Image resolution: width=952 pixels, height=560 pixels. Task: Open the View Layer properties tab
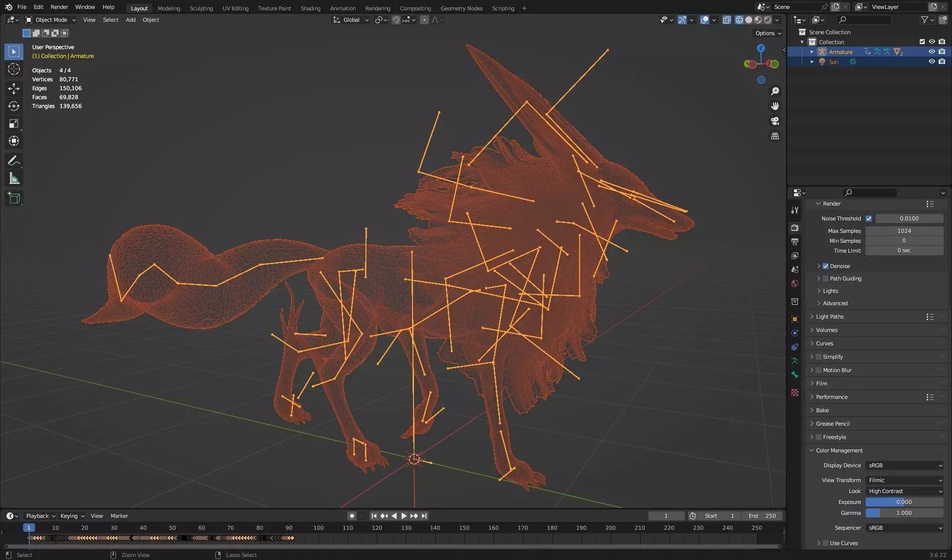coord(795,256)
